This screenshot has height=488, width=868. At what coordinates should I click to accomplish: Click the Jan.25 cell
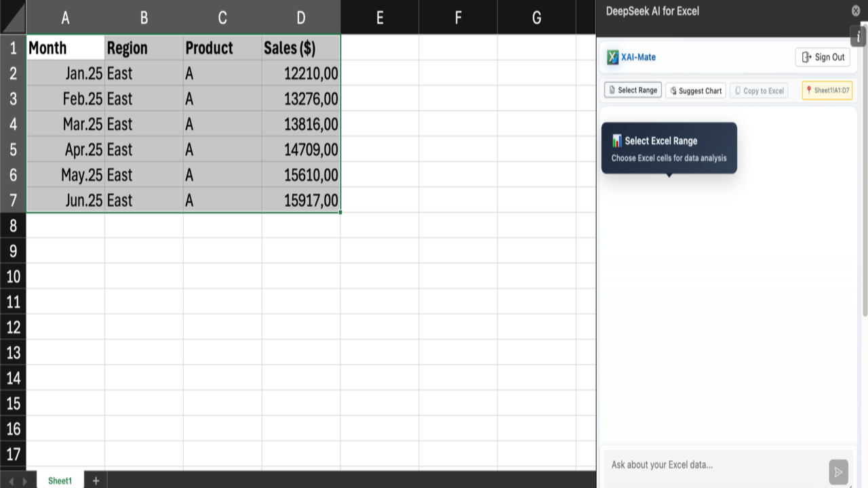coord(65,73)
